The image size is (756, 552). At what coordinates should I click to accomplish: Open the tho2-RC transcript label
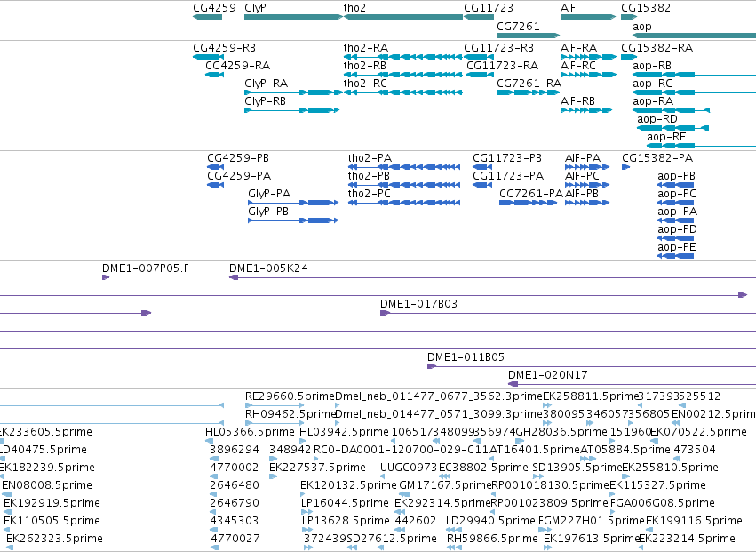[365, 84]
